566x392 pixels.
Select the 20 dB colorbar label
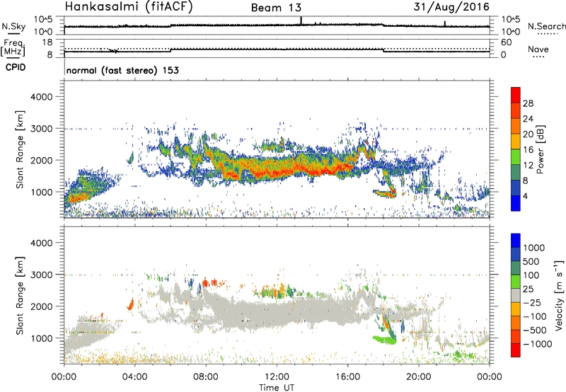(x=528, y=134)
